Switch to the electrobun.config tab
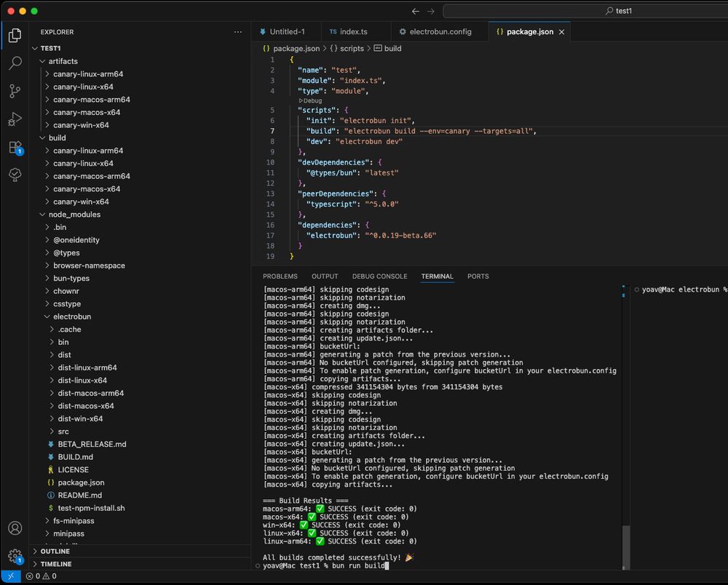The image size is (728, 585). pos(440,32)
